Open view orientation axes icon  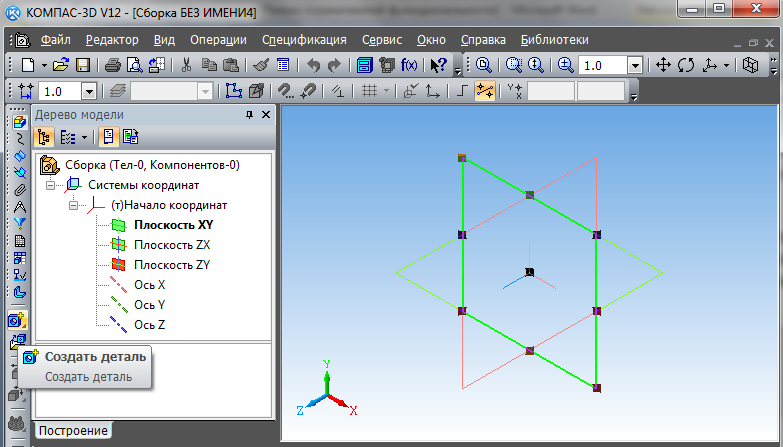[x=710, y=65]
